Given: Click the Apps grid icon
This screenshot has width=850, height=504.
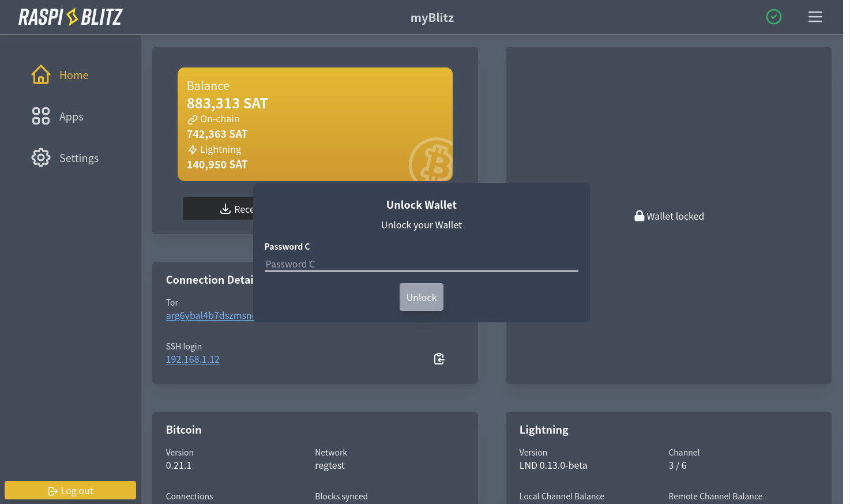Looking at the screenshot, I should pyautogui.click(x=41, y=116).
